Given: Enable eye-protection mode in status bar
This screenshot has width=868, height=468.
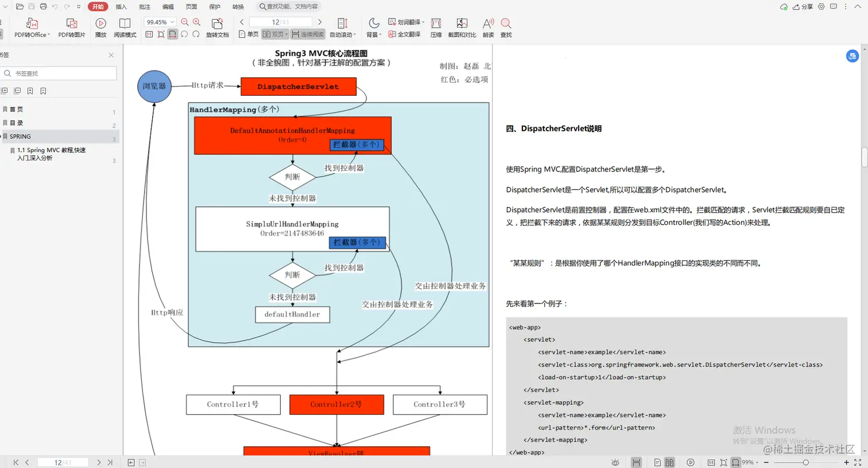Looking at the screenshot, I should click(615, 462).
